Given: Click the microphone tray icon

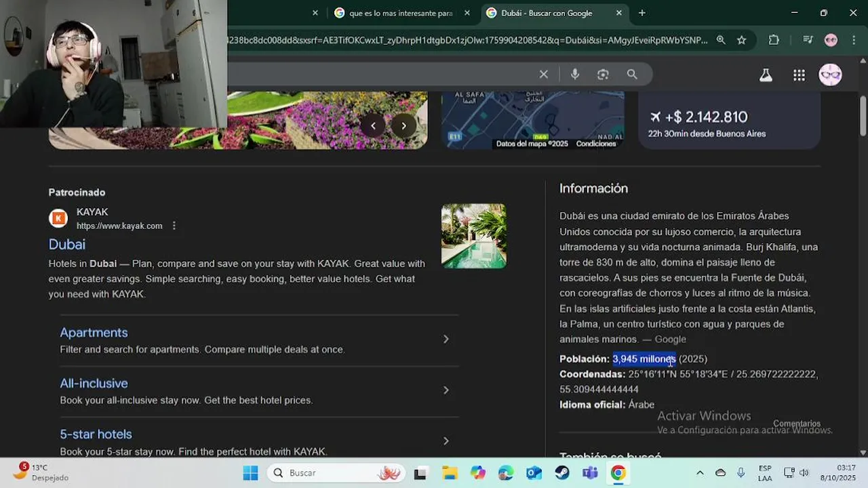Looking at the screenshot, I should (741, 472).
